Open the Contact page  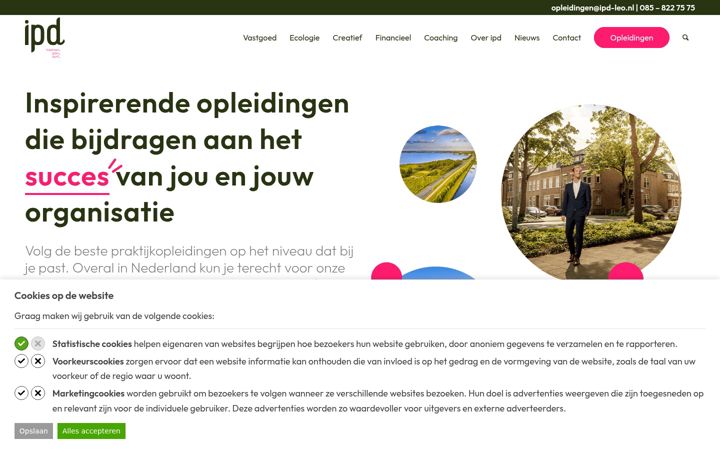(567, 38)
